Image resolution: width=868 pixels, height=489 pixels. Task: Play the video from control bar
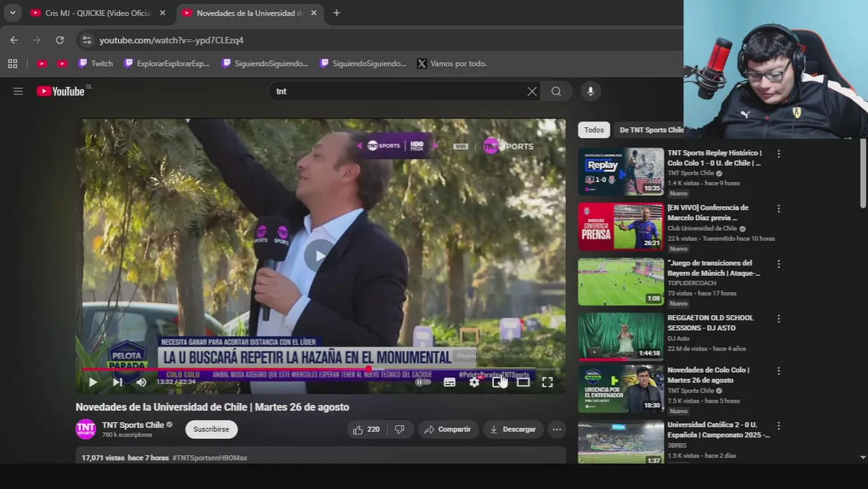[93, 382]
